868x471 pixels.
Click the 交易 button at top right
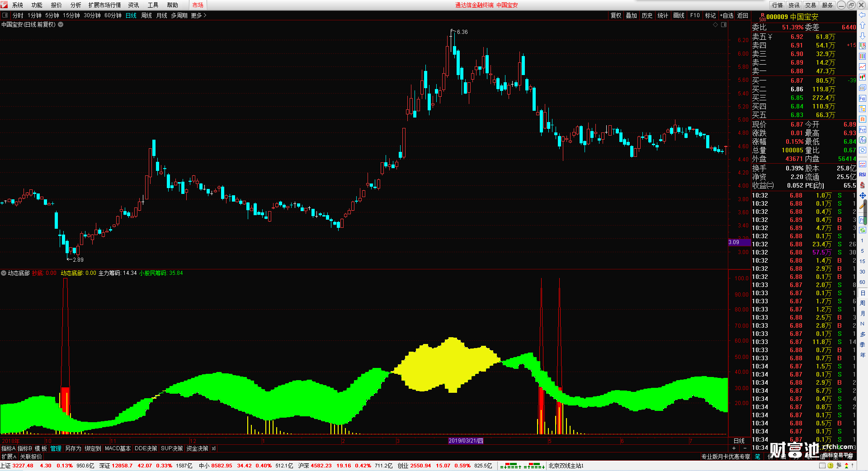click(811, 5)
